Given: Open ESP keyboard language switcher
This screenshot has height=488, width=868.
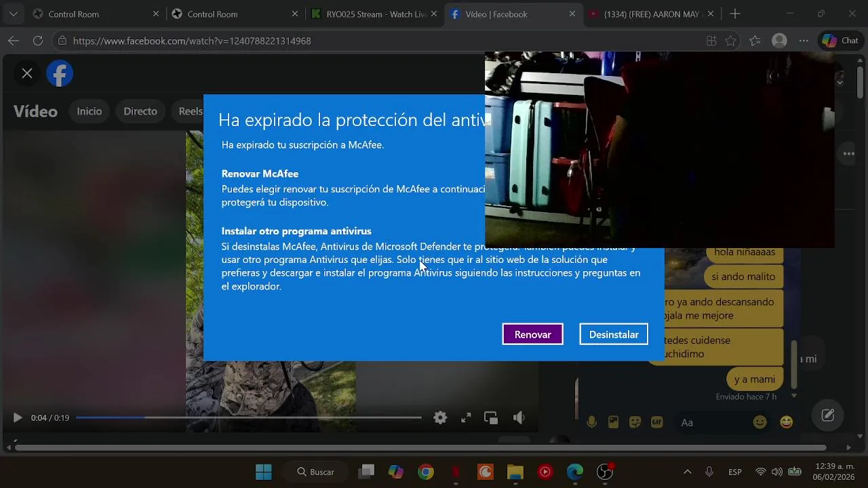Looking at the screenshot, I should (735, 472).
